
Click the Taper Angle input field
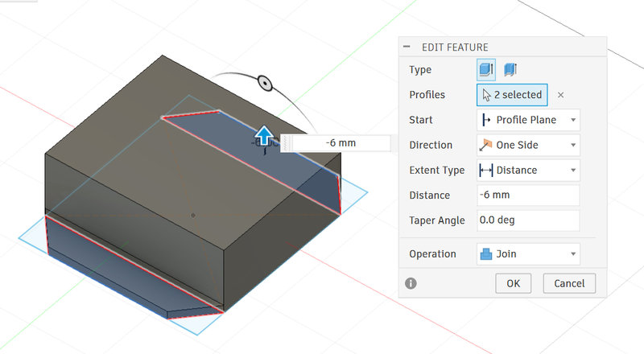(x=528, y=220)
